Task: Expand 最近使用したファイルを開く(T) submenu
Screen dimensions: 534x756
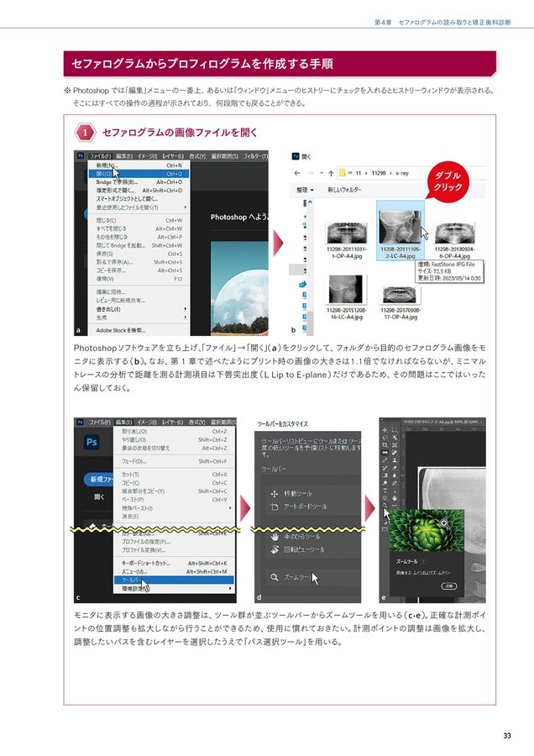Action: pos(139,207)
